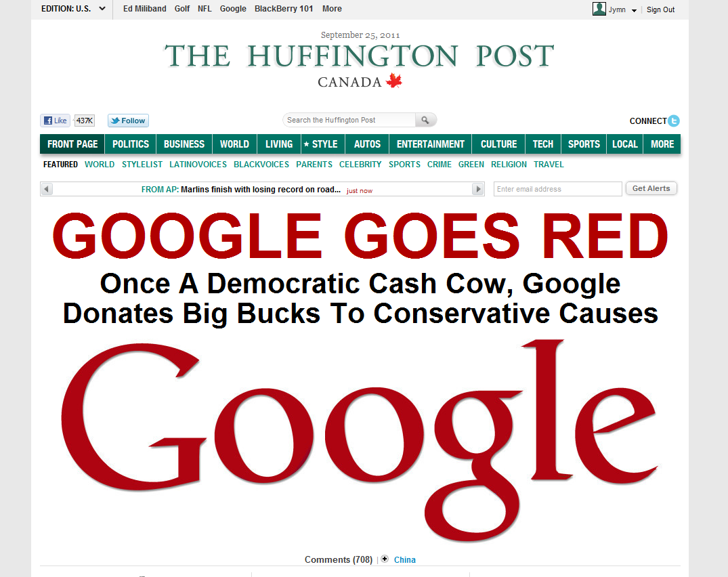728x577 pixels.
Task: Click the 437K like count
Action: click(85, 121)
